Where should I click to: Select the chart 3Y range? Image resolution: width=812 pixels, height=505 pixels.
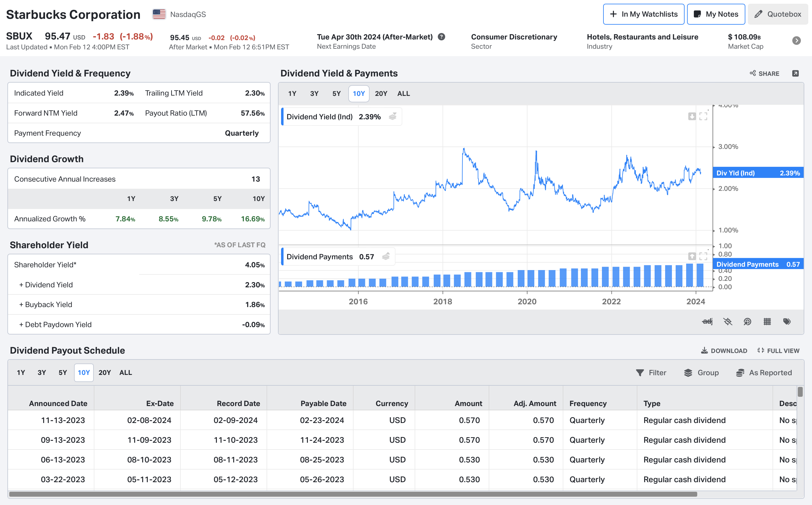pos(314,93)
